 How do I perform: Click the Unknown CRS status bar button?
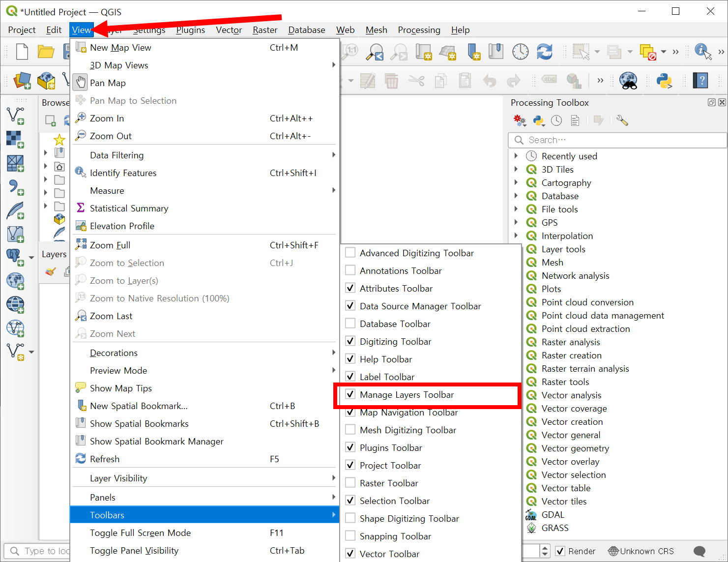(x=641, y=551)
